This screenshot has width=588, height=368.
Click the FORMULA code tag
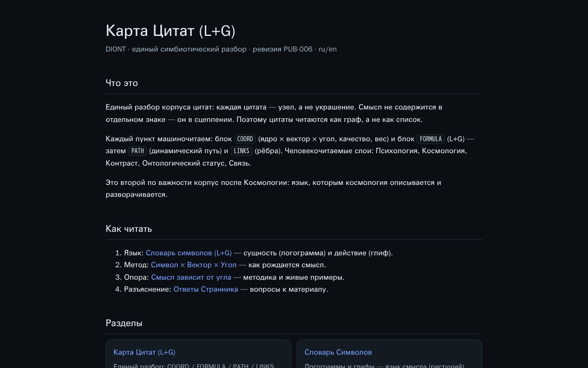(431, 139)
